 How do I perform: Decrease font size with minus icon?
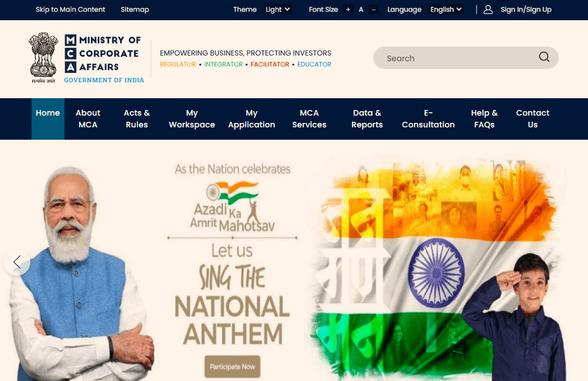374,10
